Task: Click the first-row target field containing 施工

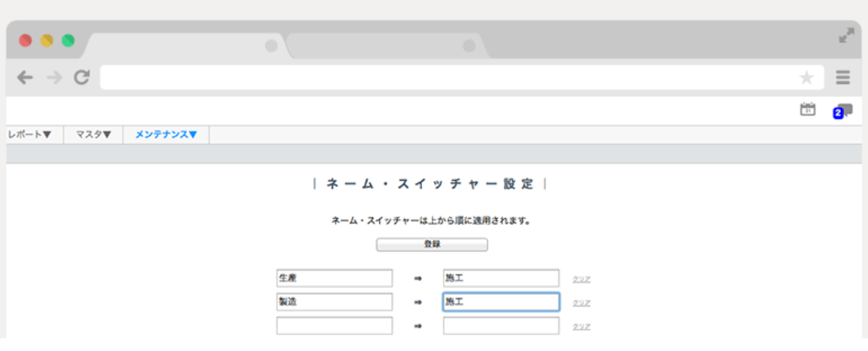Action: pyautogui.click(x=501, y=278)
